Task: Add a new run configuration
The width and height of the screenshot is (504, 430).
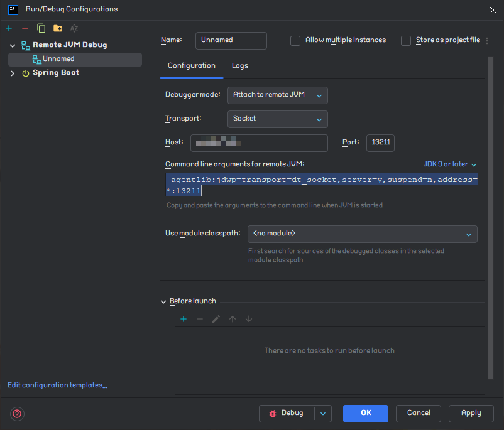Action: (9, 28)
